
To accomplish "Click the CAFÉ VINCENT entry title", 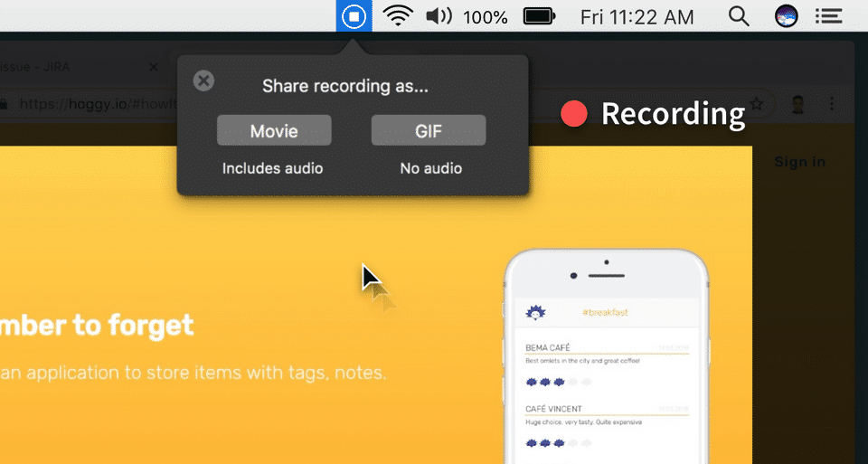I will pyautogui.click(x=553, y=409).
